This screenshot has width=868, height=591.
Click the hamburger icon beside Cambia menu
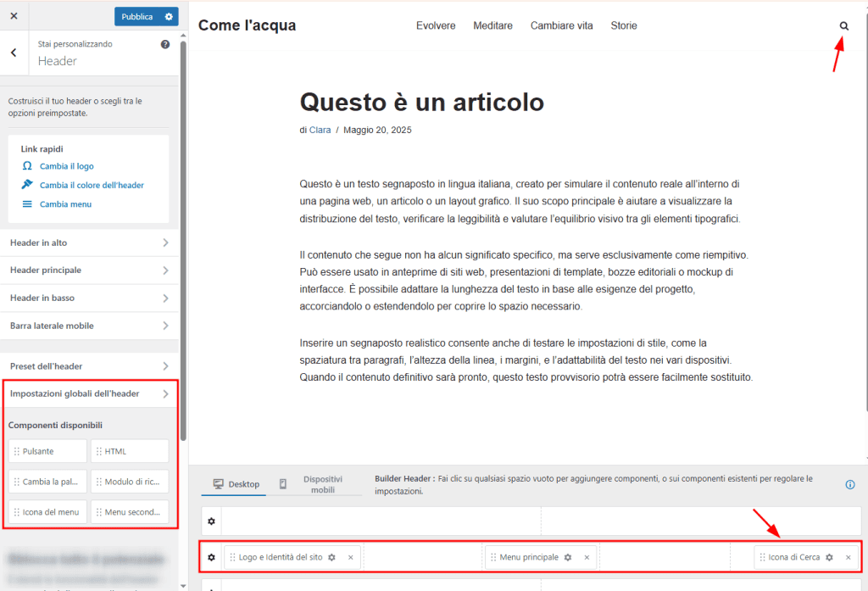26,204
